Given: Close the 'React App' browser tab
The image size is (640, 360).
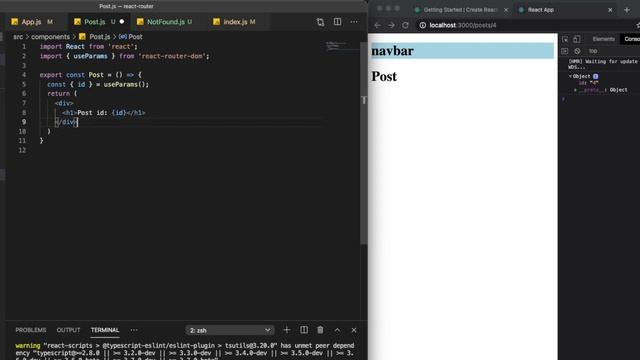Looking at the screenshot, I should tap(610, 10).
